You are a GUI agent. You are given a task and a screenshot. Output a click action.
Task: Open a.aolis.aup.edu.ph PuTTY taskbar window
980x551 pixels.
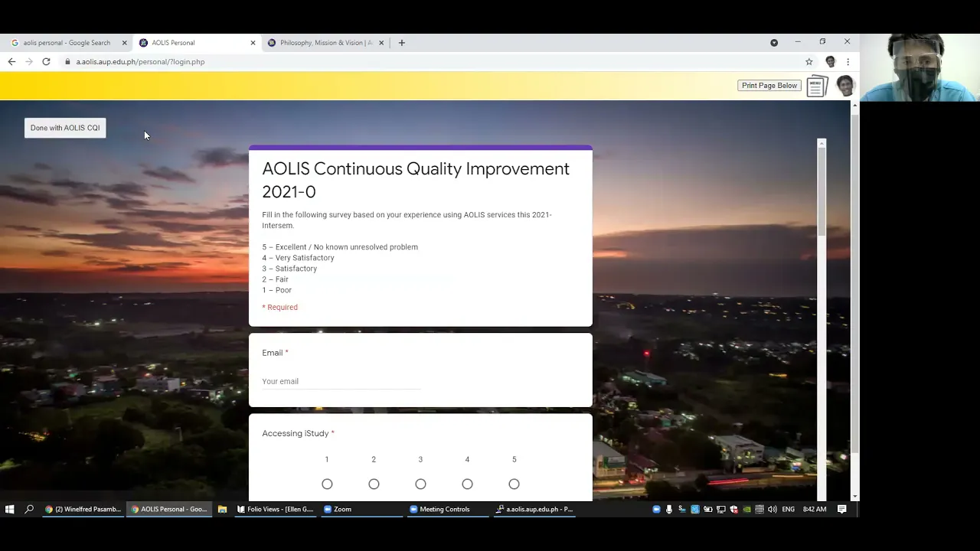coord(534,509)
